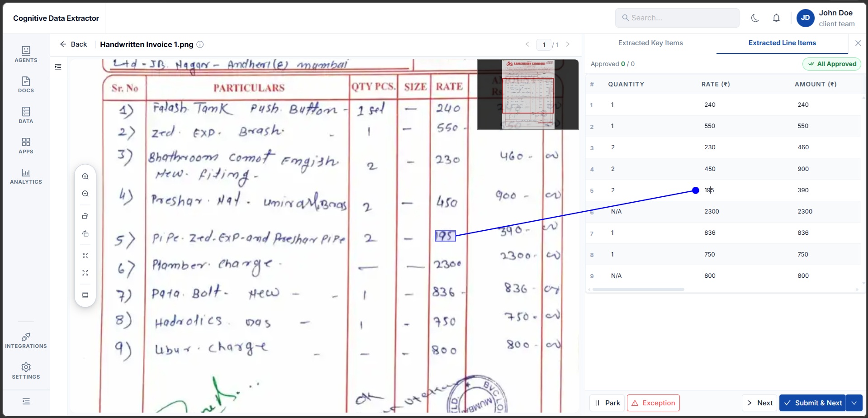Show info for Handwritten Invoice 1.png
Viewport: 868px width, 418px height.
(x=200, y=44)
